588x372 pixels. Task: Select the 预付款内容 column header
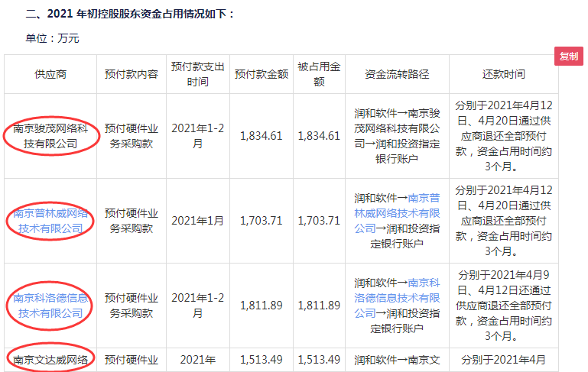132,74
